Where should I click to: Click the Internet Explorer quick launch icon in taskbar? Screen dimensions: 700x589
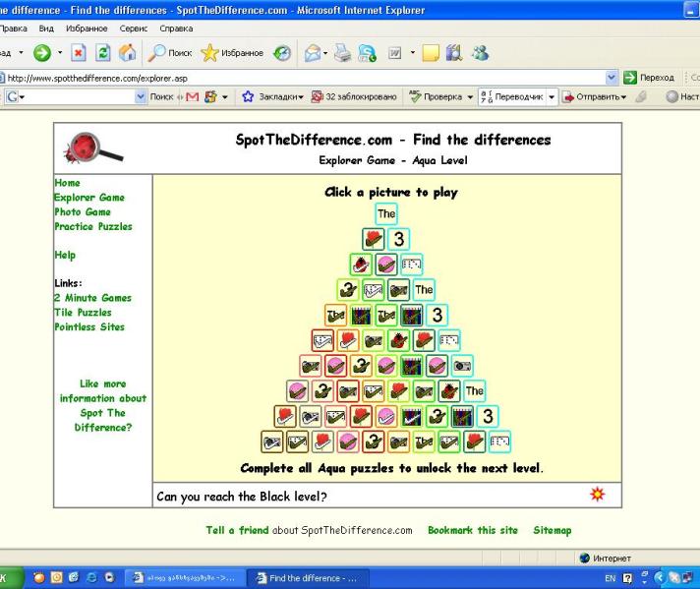pos(92,578)
